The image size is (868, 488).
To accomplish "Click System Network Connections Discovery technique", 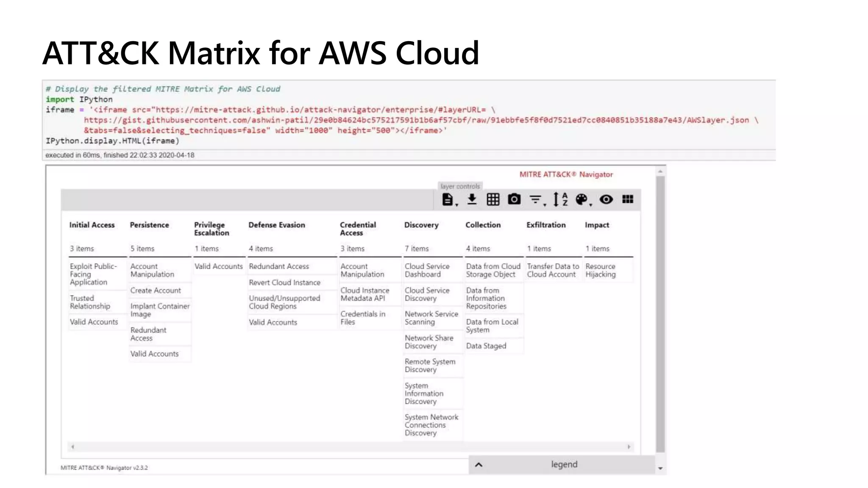I will point(433,425).
